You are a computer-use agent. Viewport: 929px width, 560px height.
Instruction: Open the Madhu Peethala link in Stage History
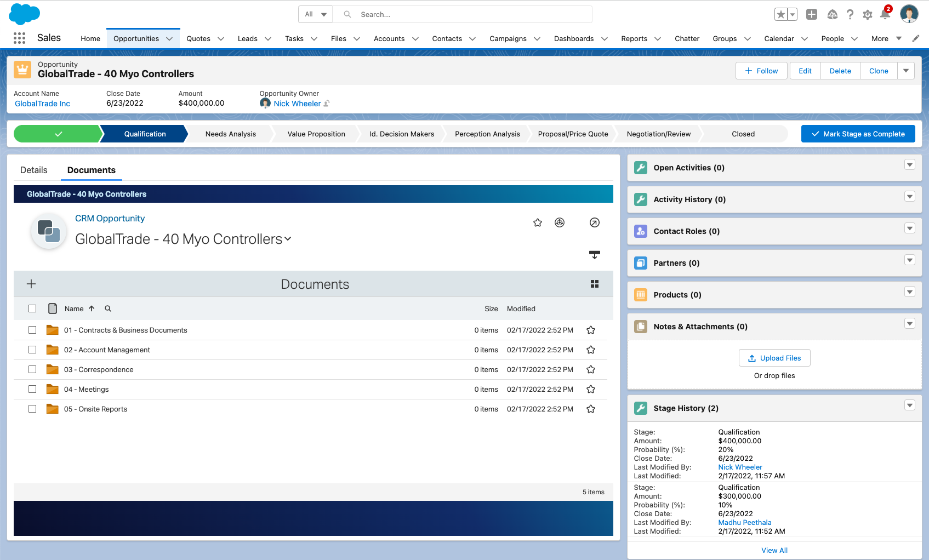744,522
